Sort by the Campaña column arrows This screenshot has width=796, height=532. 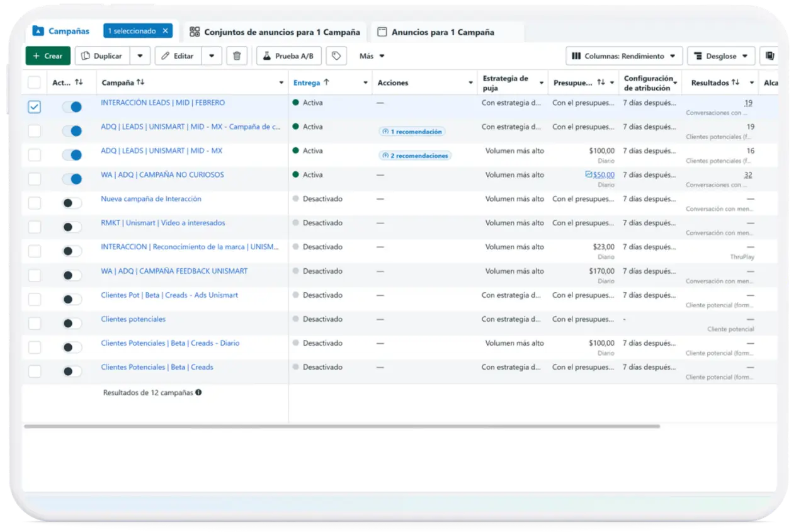click(x=140, y=82)
